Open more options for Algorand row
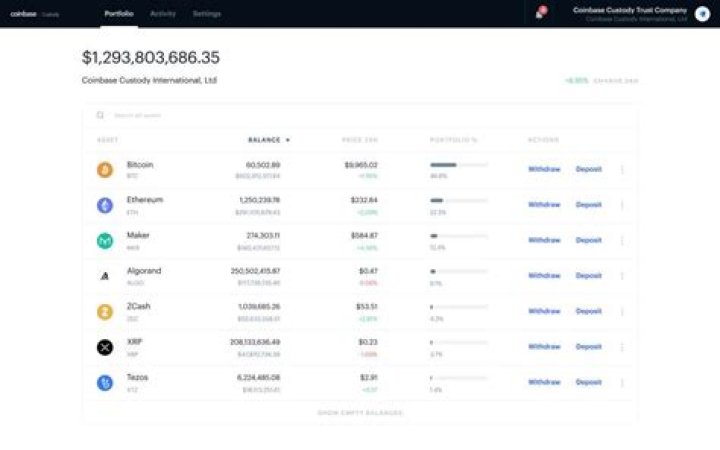This screenshot has height=450, width=720. [622, 276]
